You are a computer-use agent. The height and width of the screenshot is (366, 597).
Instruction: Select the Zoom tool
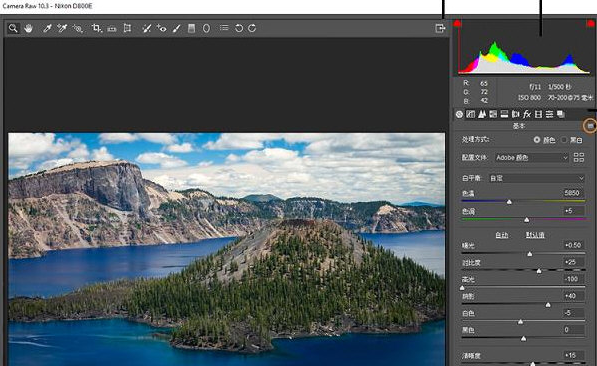[13, 28]
